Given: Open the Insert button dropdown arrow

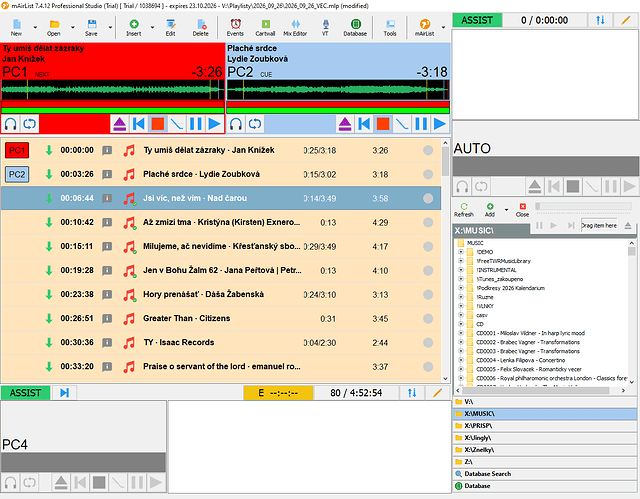Looking at the screenshot, I should click(152, 27).
